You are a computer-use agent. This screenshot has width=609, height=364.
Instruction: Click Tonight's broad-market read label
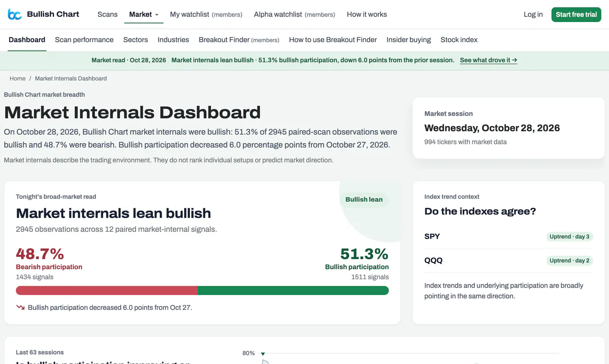point(56,196)
